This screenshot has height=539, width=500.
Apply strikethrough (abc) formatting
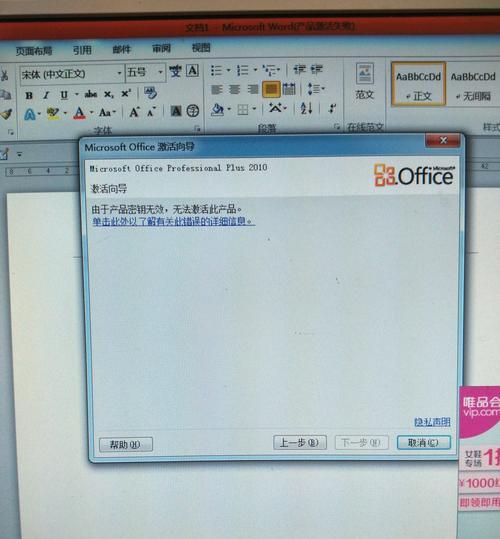(x=91, y=94)
